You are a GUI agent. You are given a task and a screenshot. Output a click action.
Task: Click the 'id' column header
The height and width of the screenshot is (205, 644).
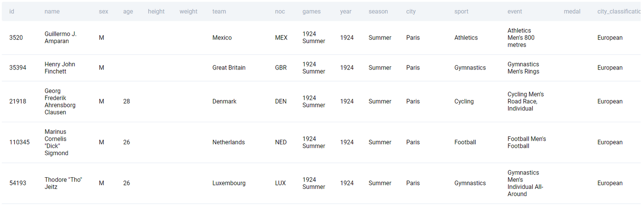pos(12,11)
